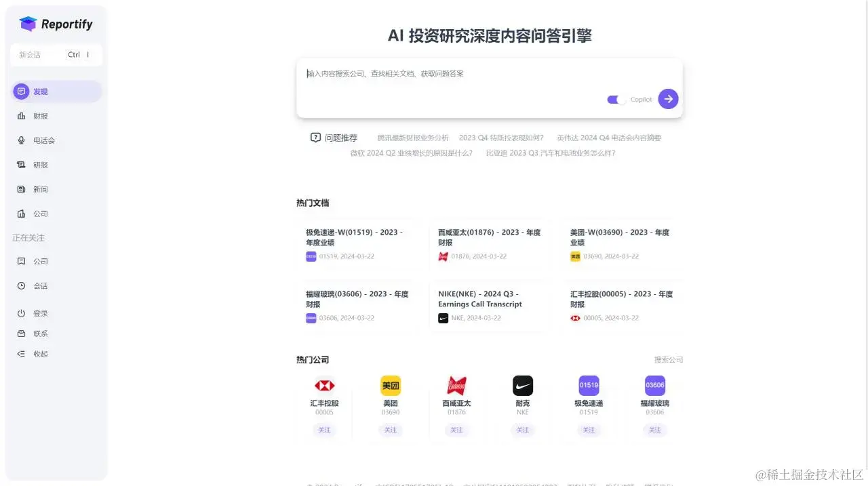Screen dimensions: 868x486
Task: Start a new chat via 新会话 button
Action: tap(56, 55)
